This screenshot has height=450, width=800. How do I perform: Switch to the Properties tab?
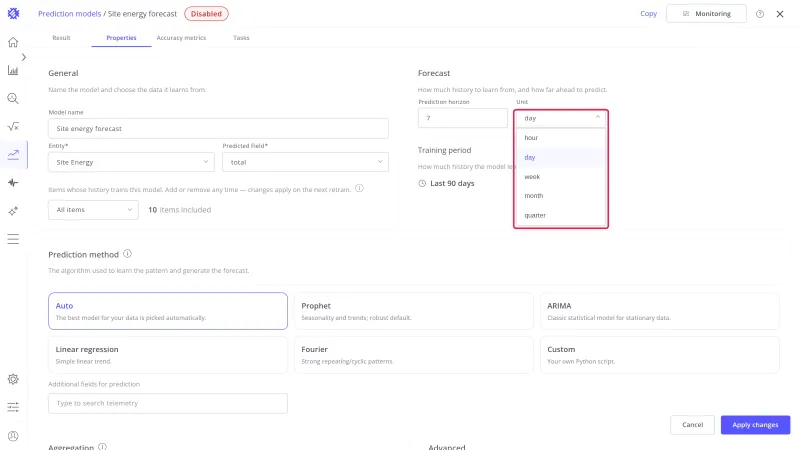(121, 38)
